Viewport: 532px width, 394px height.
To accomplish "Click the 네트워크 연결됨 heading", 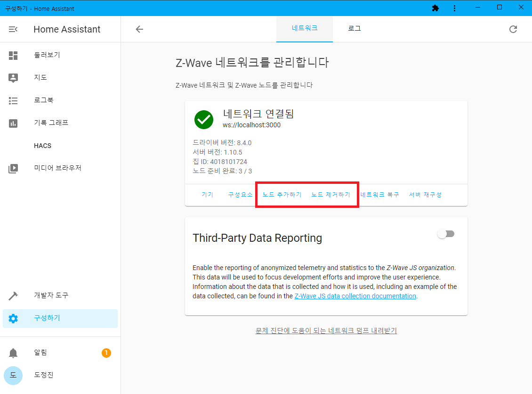I will pos(258,114).
